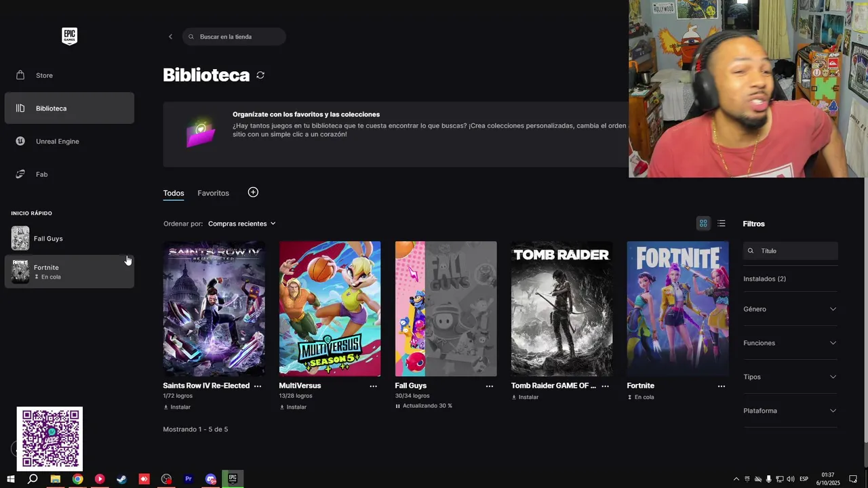This screenshot has height=488, width=868.
Task: Click Instalar under Saints Row IV Re-Elected
Action: (x=177, y=407)
